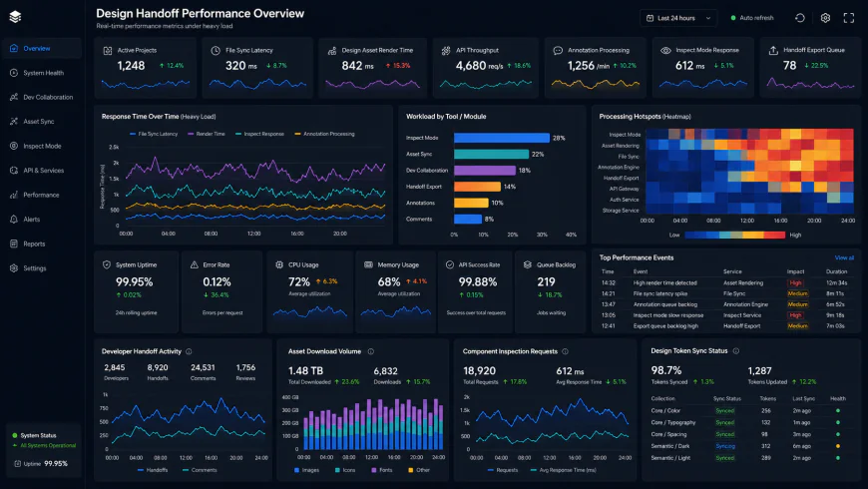This screenshot has width=868, height=489.
Task: Toggle Comments legend in activity chart
Action: click(x=200, y=470)
